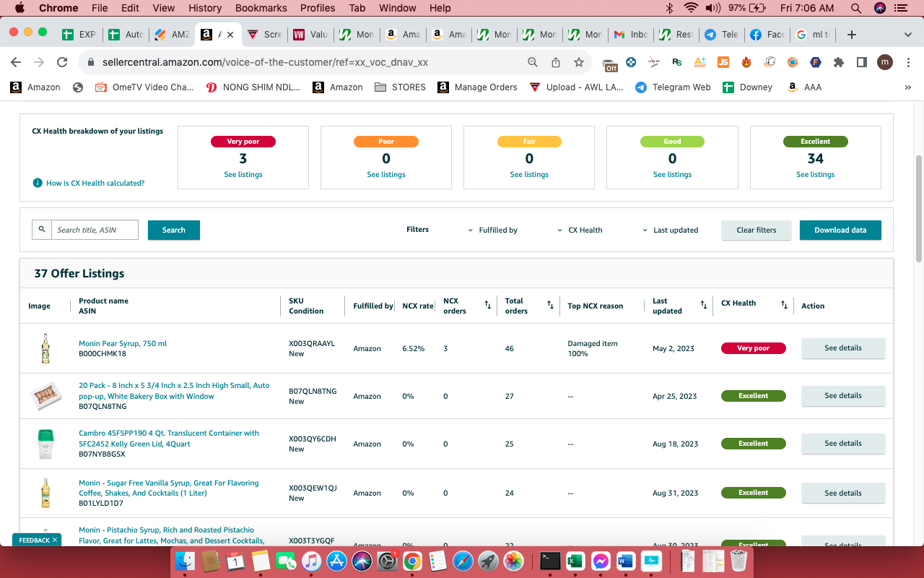The image size is (924, 578).
Task: Click the info icon beside CX Health calculated
Action: 38,183
